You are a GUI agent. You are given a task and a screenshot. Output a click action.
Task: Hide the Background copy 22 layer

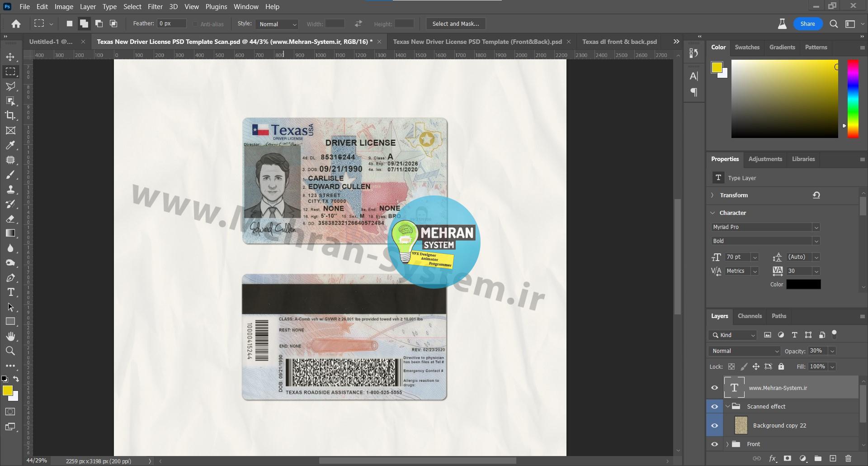714,425
